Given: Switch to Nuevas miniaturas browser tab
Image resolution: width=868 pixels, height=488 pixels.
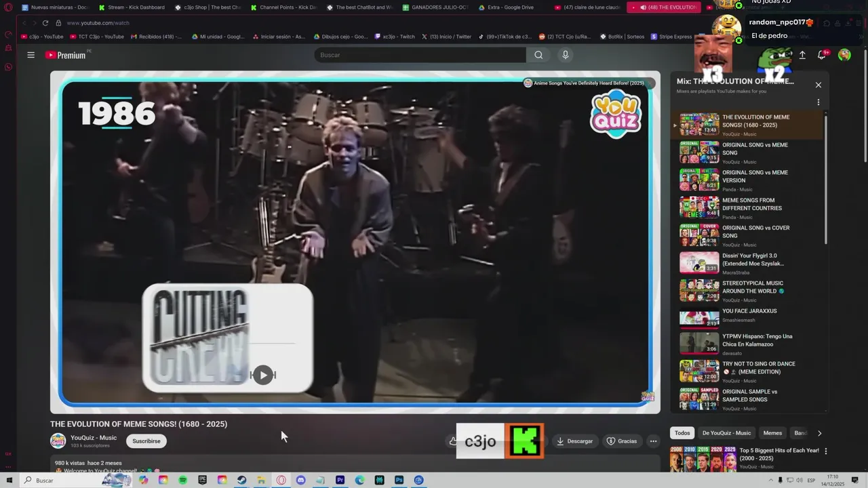Looking at the screenshot, I should (x=54, y=7).
